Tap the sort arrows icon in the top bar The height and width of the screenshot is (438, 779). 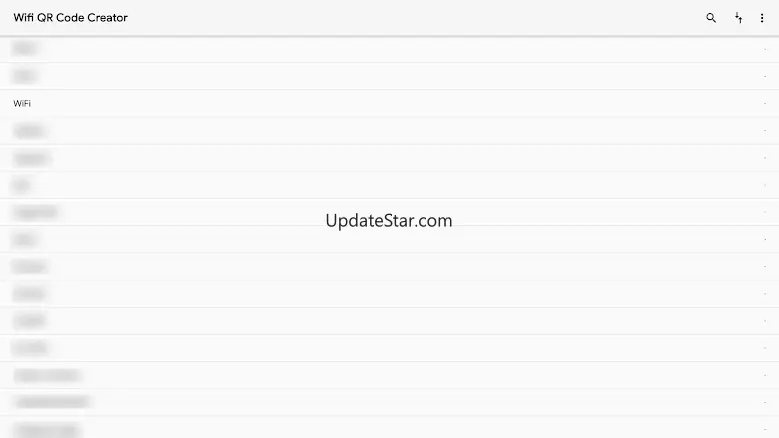click(x=738, y=18)
